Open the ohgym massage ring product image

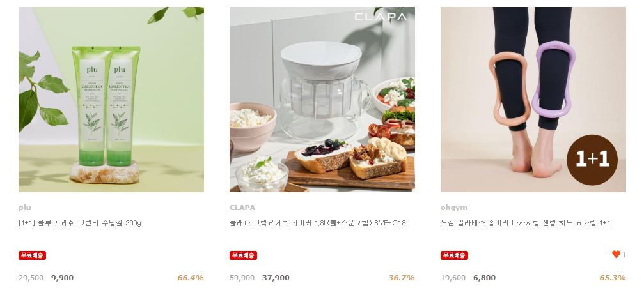coord(533,100)
